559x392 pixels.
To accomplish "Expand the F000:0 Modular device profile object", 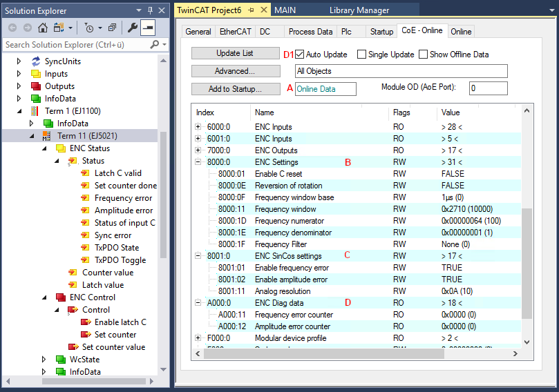I will tap(198, 338).
